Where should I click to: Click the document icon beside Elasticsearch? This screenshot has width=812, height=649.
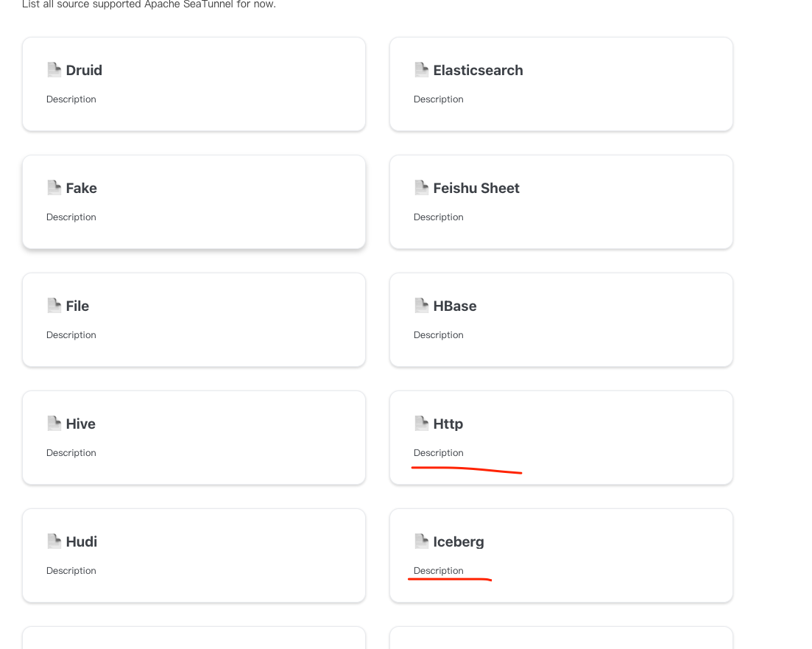tap(421, 69)
